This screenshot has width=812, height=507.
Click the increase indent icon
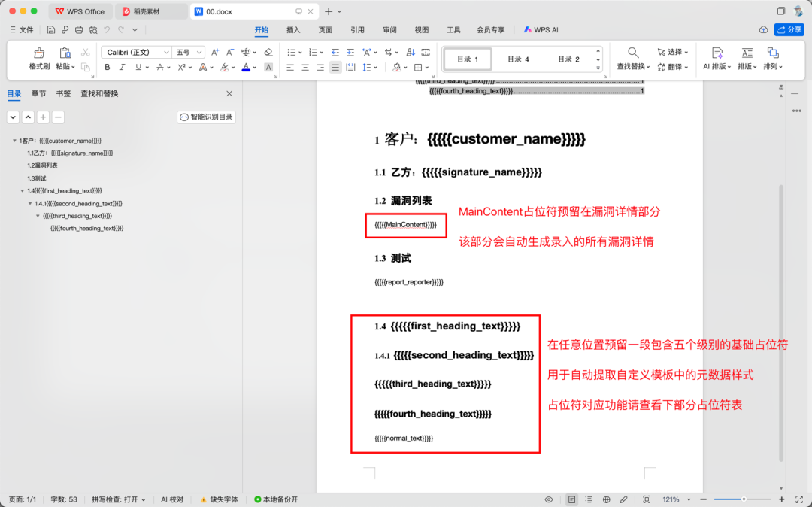350,53
